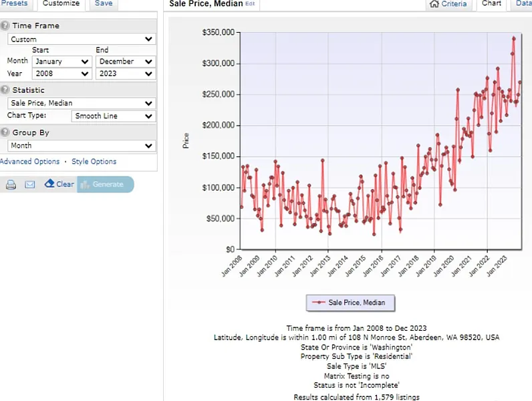Switch to the Presets tab
Screen dimensions: 532x401
15,4
